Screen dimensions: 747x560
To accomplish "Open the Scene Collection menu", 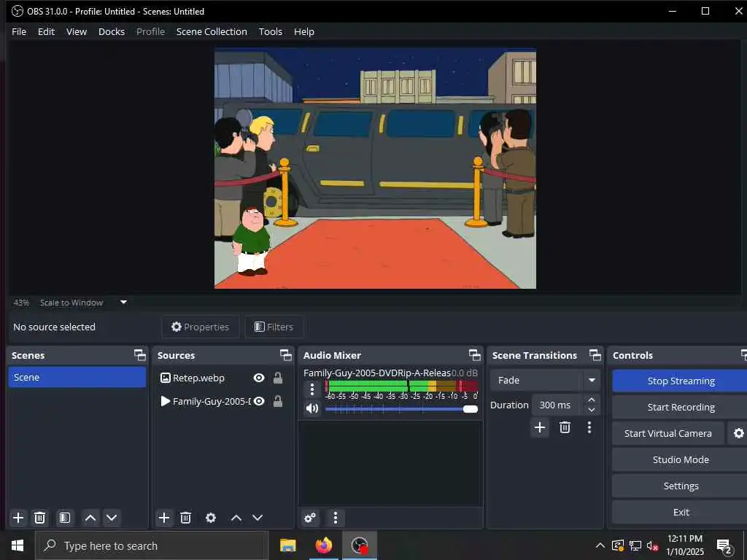I will [x=212, y=31].
